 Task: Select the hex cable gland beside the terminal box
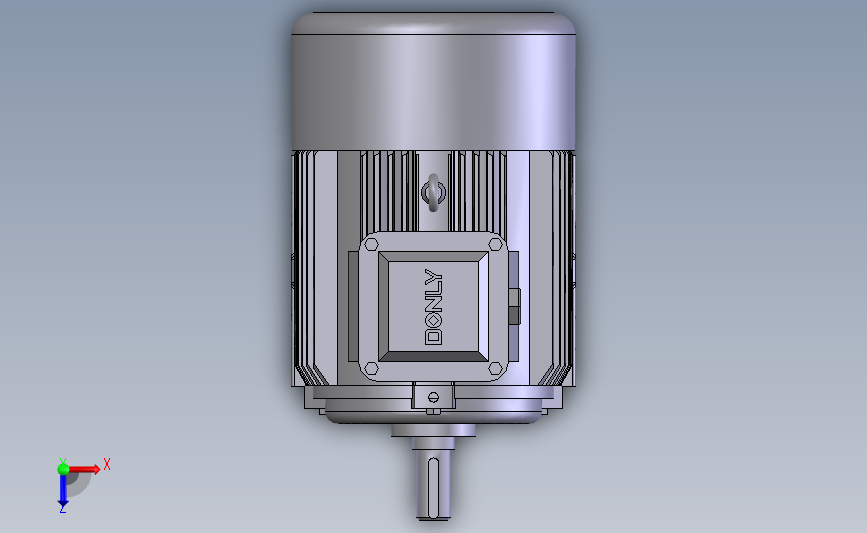pos(514,306)
